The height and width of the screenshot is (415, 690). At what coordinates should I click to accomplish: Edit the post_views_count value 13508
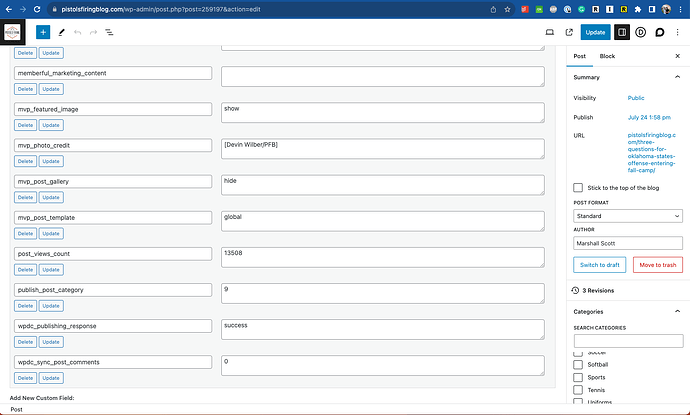pyautogui.click(x=383, y=257)
